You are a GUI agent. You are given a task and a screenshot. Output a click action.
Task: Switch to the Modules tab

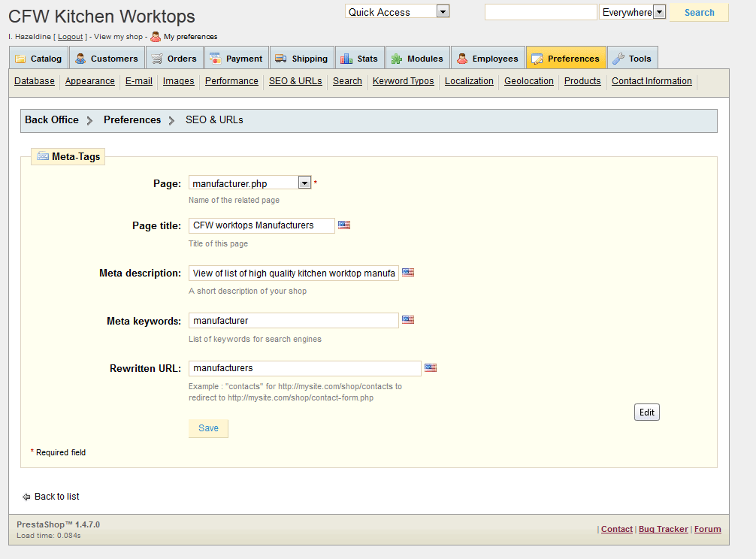click(417, 59)
